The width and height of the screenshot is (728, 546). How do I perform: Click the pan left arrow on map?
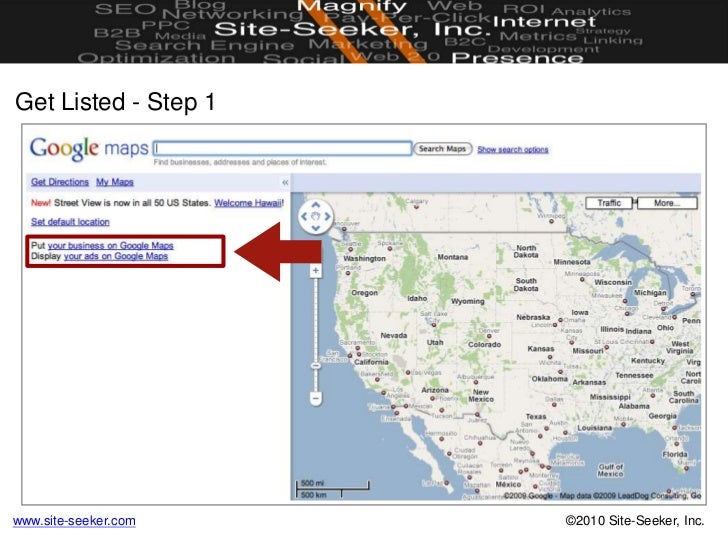(x=304, y=216)
